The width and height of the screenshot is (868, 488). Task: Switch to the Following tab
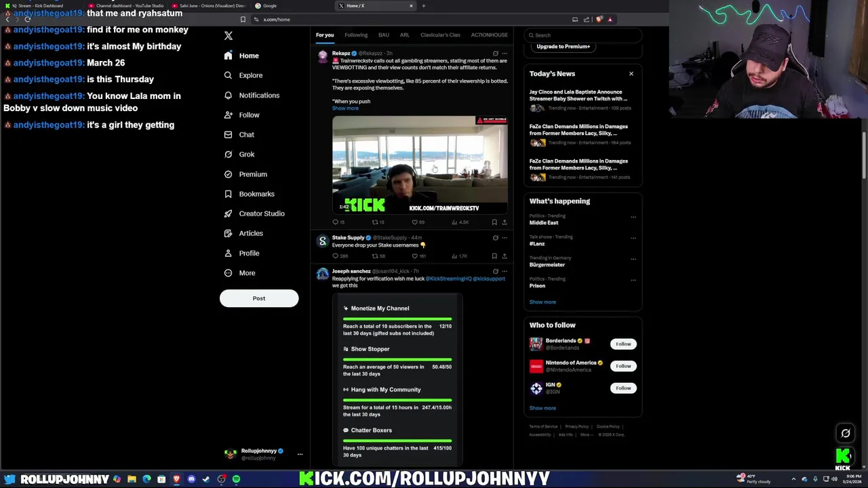click(x=356, y=35)
